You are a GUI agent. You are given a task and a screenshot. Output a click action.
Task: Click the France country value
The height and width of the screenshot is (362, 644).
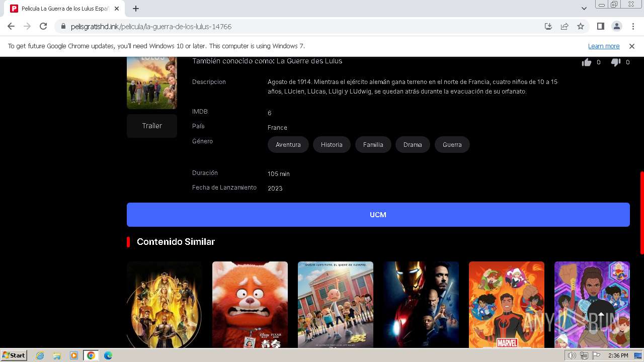[x=277, y=127]
